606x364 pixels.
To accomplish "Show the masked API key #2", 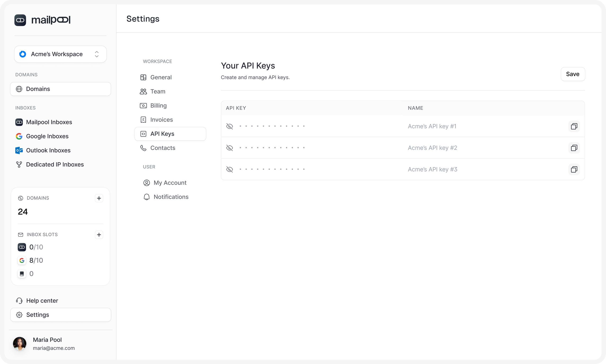I will pos(229,148).
